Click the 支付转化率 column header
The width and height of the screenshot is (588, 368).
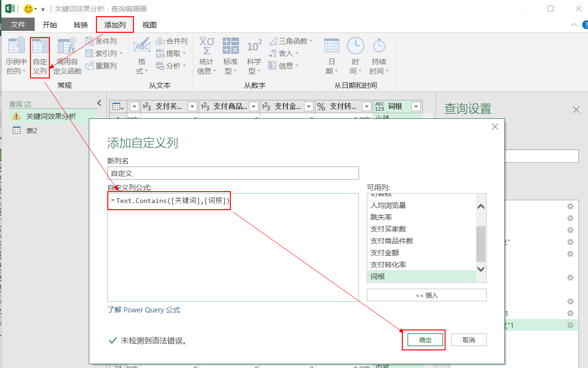[x=344, y=107]
